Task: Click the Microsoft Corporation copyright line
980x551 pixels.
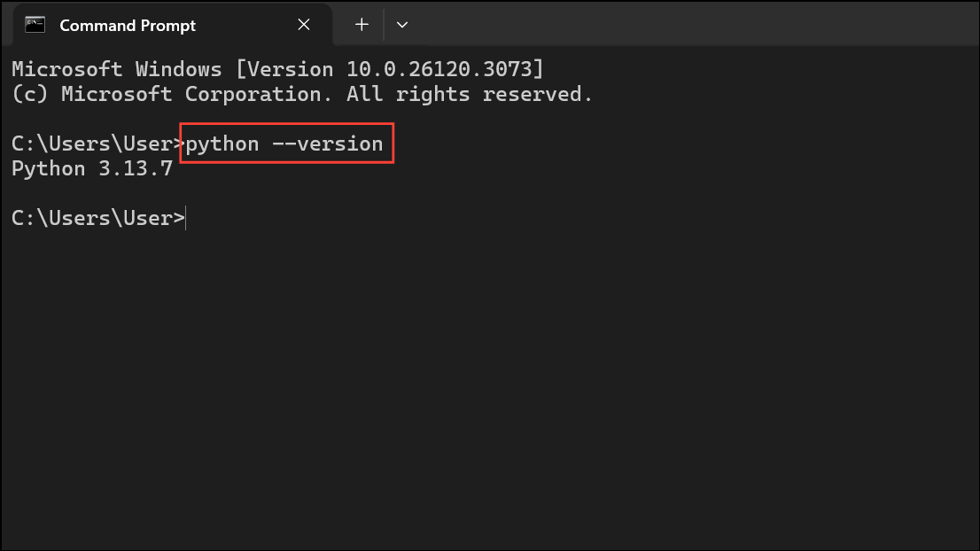Action: pos(301,93)
